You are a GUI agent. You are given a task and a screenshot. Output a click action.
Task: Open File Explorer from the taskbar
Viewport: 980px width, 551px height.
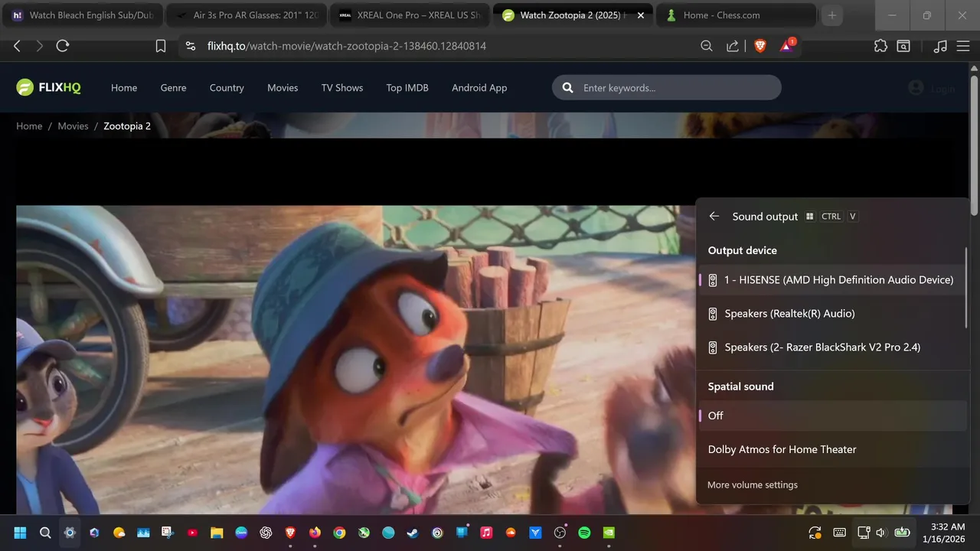pos(217,533)
